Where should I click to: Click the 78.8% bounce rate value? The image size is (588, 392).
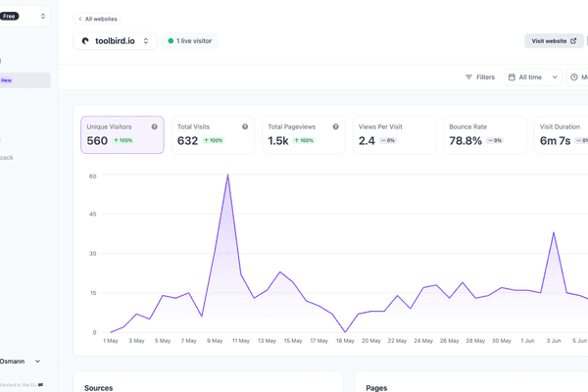(465, 141)
